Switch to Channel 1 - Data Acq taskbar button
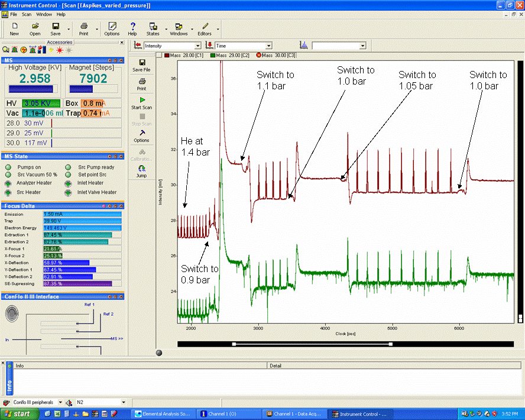 (294, 414)
